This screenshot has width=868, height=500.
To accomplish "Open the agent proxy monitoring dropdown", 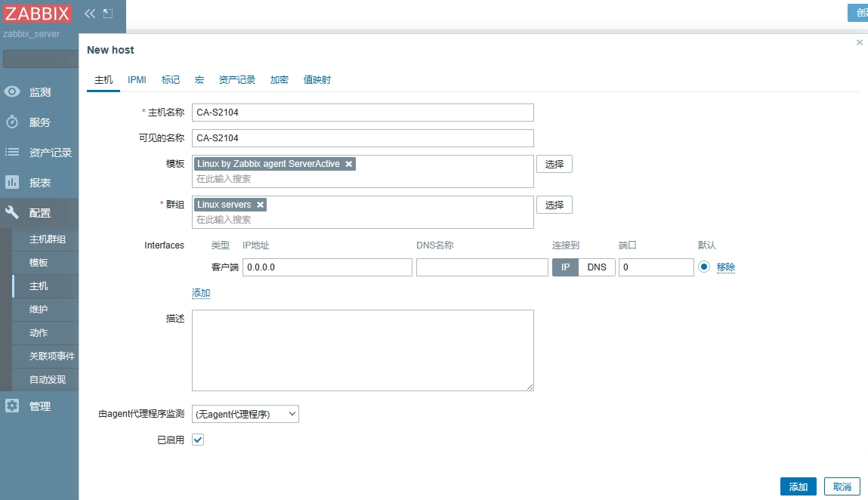I will [x=246, y=414].
